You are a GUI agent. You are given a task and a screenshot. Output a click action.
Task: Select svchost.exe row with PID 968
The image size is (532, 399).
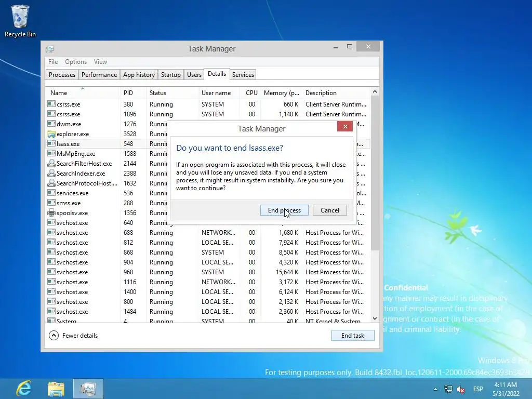208,272
